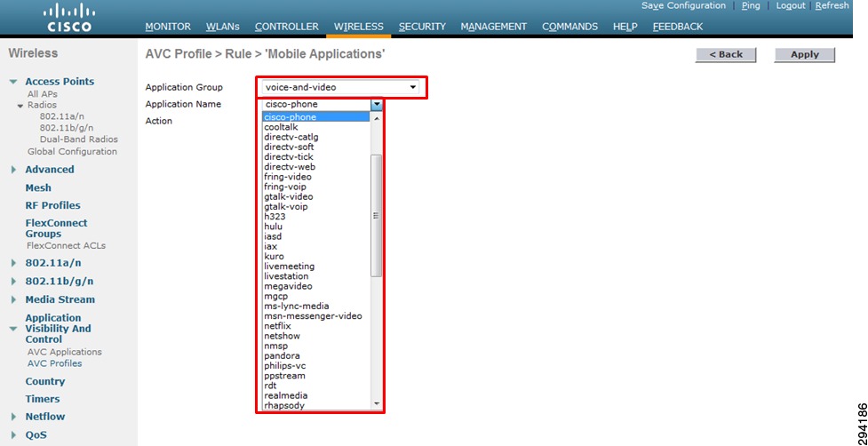
Task: Collapse Application Visibility And Control section
Action: coord(14,329)
